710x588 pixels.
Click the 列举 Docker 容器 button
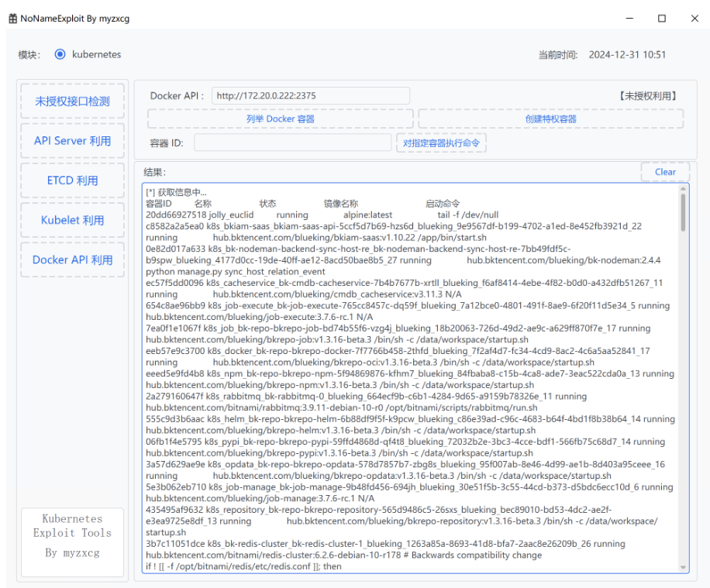point(281,119)
